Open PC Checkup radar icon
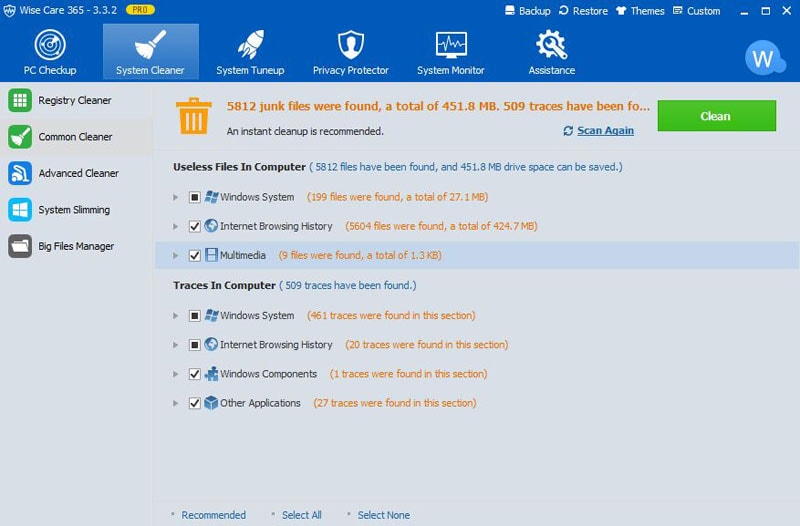 [x=50, y=45]
